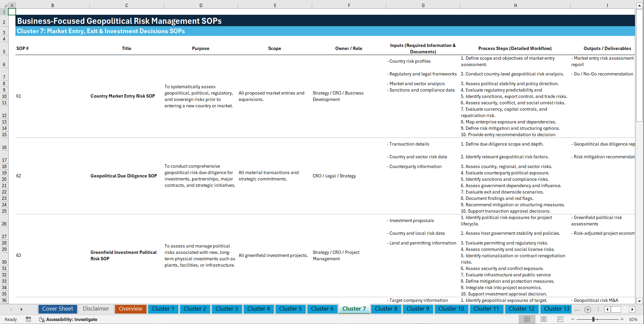The width and height of the screenshot is (644, 324).
Task: Click the macro record icon in status bar
Action: tap(28, 319)
